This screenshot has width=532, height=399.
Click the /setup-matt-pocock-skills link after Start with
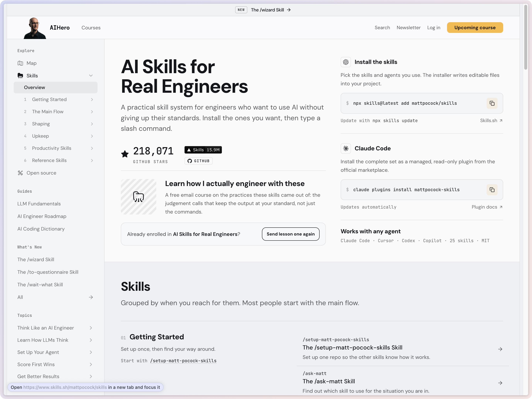pos(183,361)
